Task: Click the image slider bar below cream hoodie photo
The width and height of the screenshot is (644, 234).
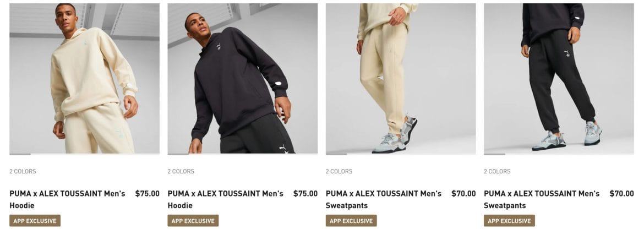Action: click(x=84, y=154)
